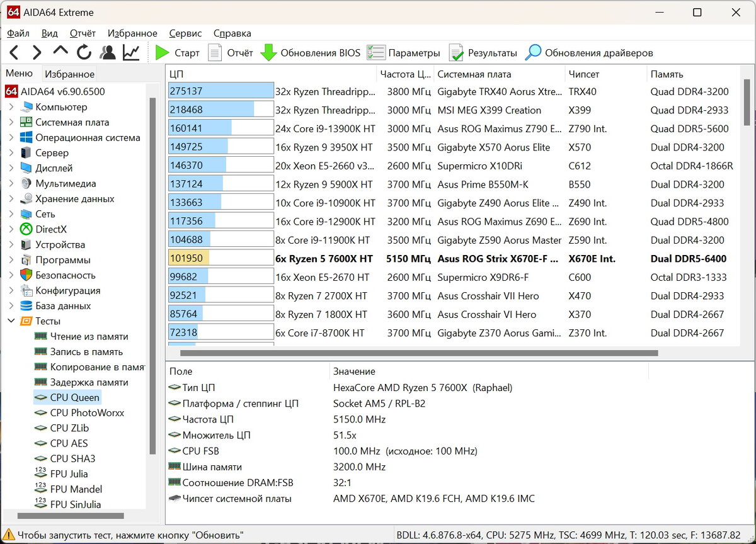Viewport: 756px width, 544px height.
Task: Select the Устройства icon in the tree
Action: pos(26,244)
